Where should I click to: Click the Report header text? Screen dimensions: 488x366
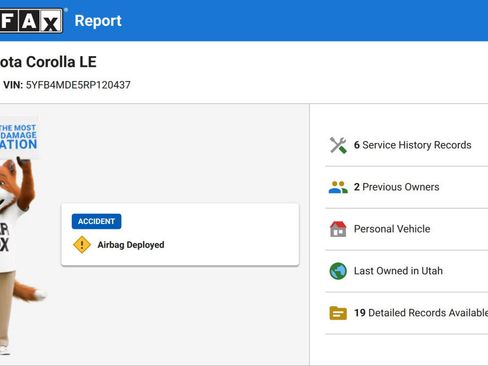coord(98,21)
